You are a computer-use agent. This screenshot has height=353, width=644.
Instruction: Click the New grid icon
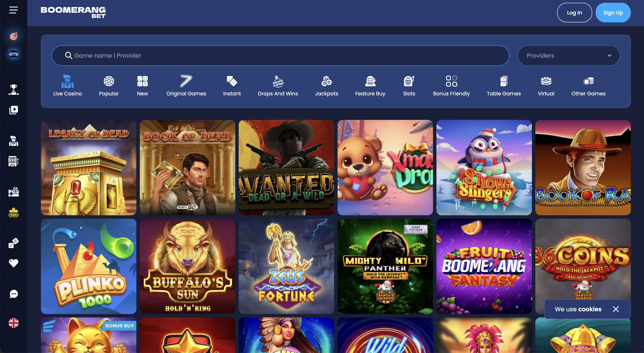point(142,81)
